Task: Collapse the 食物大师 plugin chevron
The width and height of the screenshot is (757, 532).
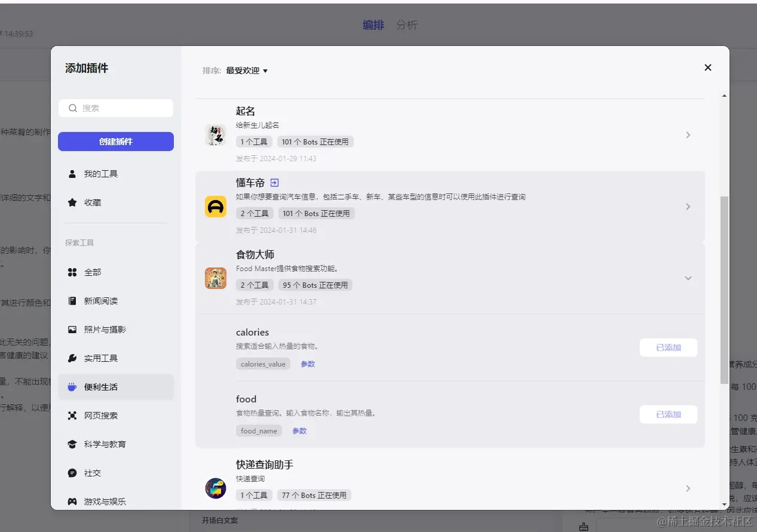Action: pos(688,278)
